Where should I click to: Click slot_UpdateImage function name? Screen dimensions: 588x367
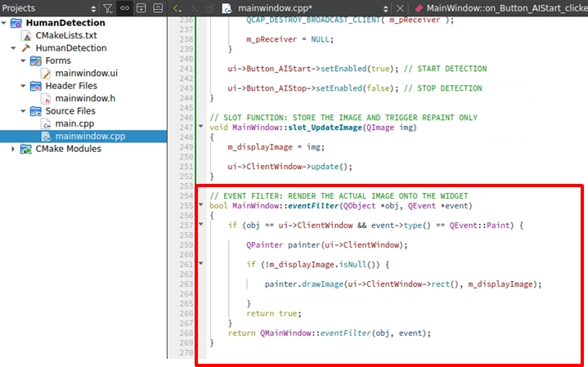coord(325,128)
